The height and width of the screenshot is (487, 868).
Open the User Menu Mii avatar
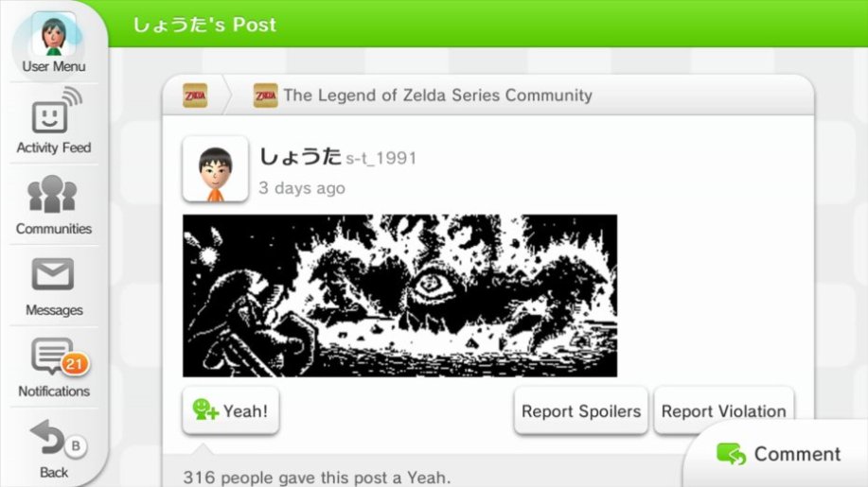click(54, 34)
